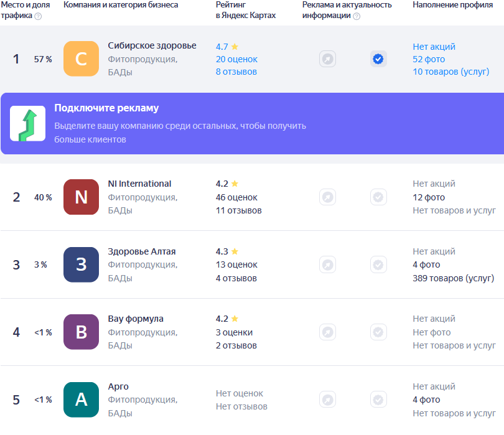Click the star next to the 4.7 rating
Image resolution: width=504 pixels, height=435 pixels.
pos(235,47)
